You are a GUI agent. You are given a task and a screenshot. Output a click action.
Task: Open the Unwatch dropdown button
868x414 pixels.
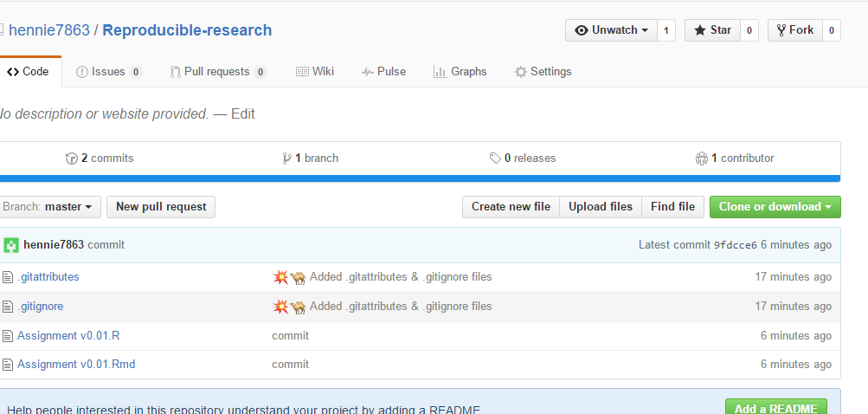point(611,30)
